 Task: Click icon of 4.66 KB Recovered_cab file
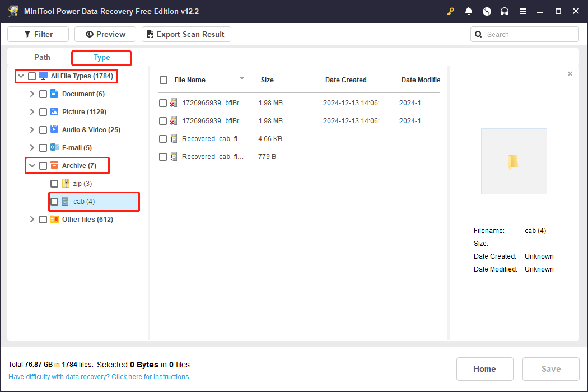click(x=173, y=138)
